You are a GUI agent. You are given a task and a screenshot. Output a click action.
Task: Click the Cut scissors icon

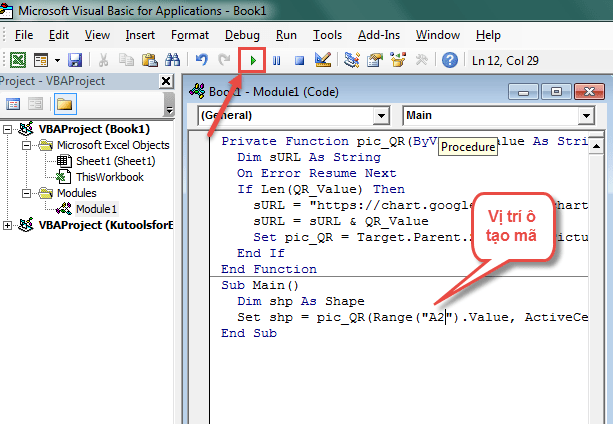[103, 60]
